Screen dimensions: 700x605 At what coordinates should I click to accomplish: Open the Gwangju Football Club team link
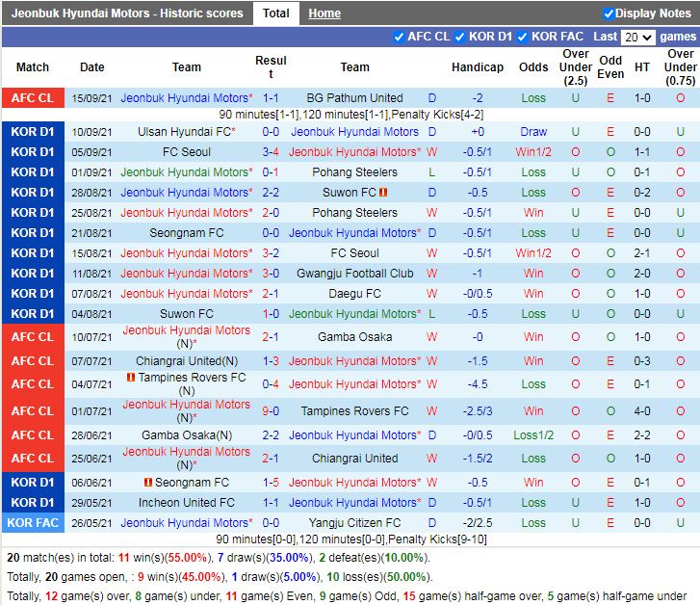354,274
